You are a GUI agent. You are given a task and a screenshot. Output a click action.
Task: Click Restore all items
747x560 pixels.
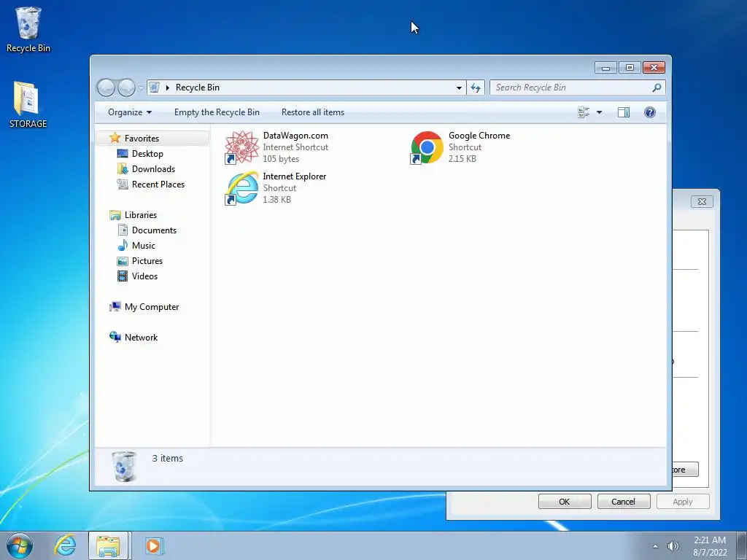(312, 112)
